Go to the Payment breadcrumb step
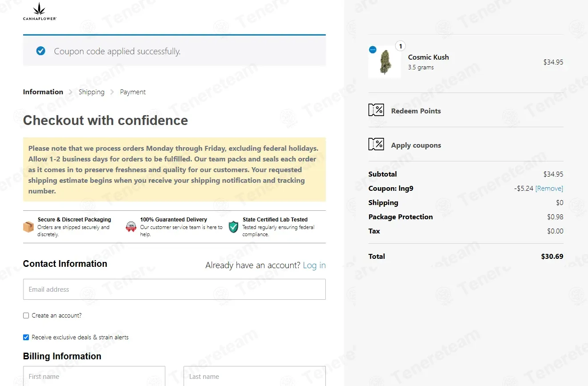Image resolution: width=588 pixels, height=386 pixels. click(x=133, y=92)
